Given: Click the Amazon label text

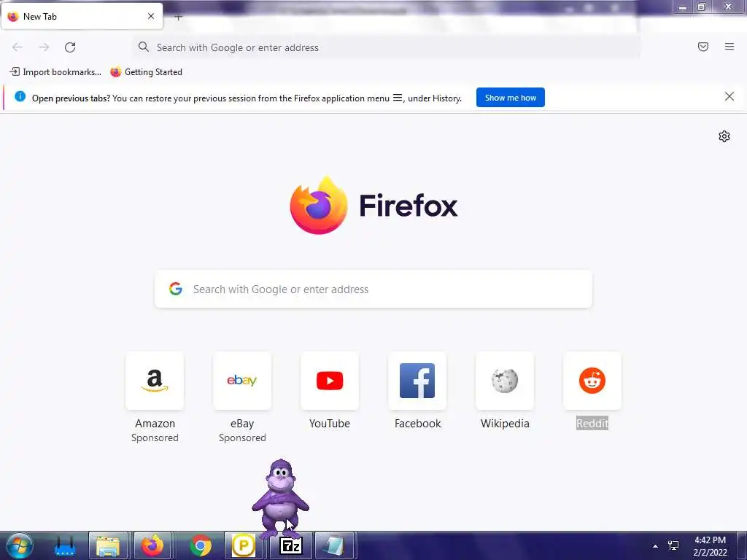Looking at the screenshot, I should [155, 424].
